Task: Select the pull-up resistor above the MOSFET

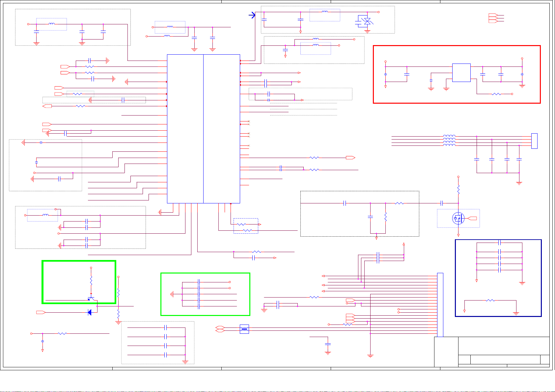Action: [458, 190]
